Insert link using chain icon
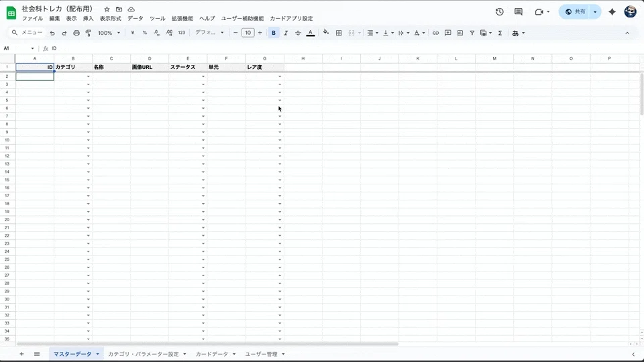Screen dimensions: 644x362 [435, 33]
